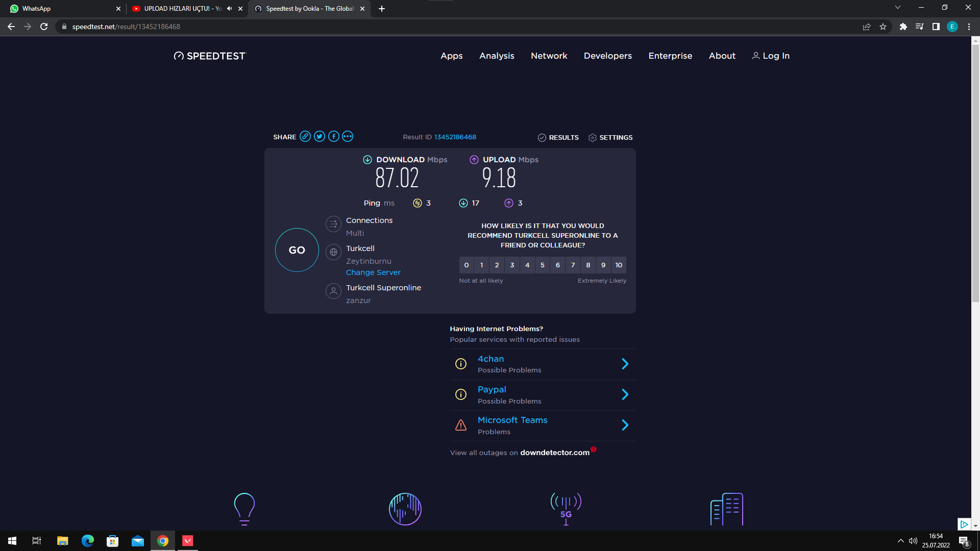
Task: Open the Network menu item
Action: click(549, 56)
